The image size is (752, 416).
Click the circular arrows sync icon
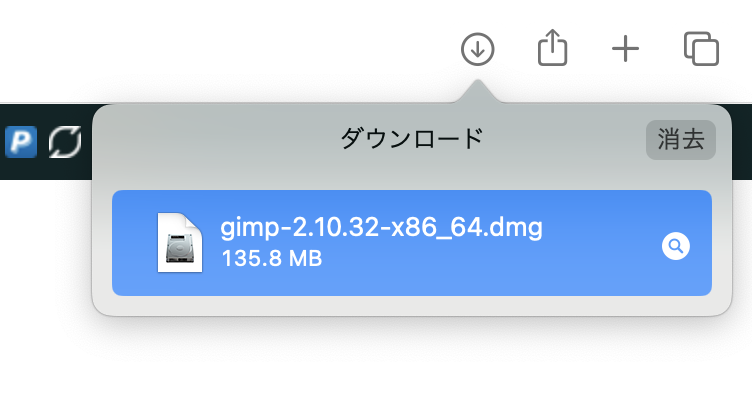[65, 142]
